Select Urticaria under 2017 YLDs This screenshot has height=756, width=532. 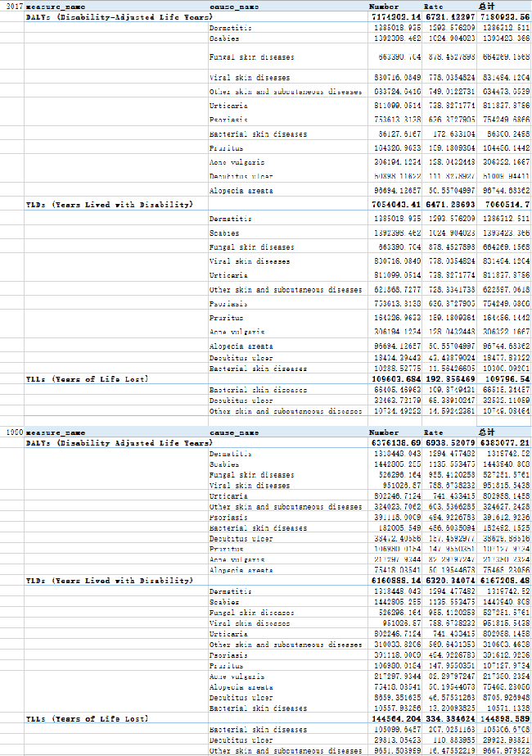tap(228, 275)
